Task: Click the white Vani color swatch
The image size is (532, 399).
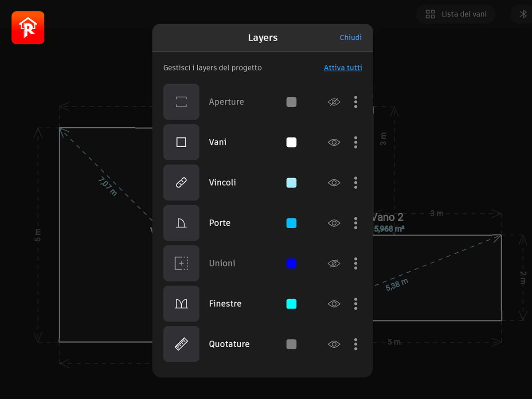Action: pyautogui.click(x=291, y=142)
